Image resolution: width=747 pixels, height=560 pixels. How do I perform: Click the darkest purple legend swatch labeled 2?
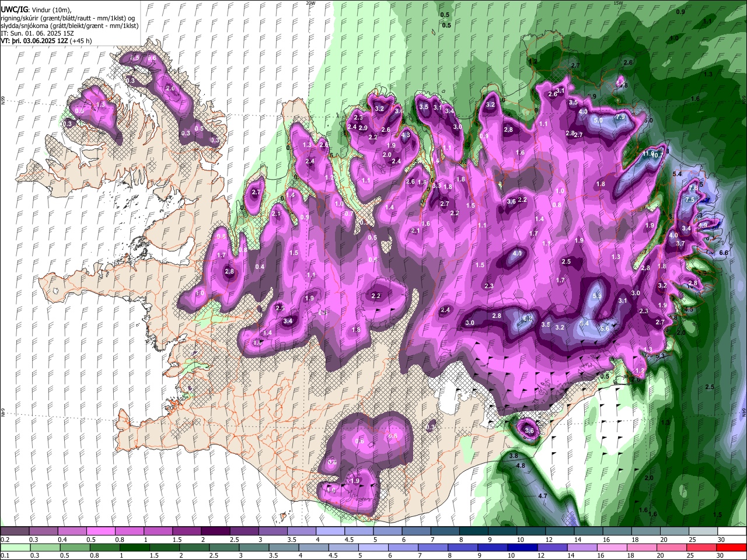tap(214, 531)
